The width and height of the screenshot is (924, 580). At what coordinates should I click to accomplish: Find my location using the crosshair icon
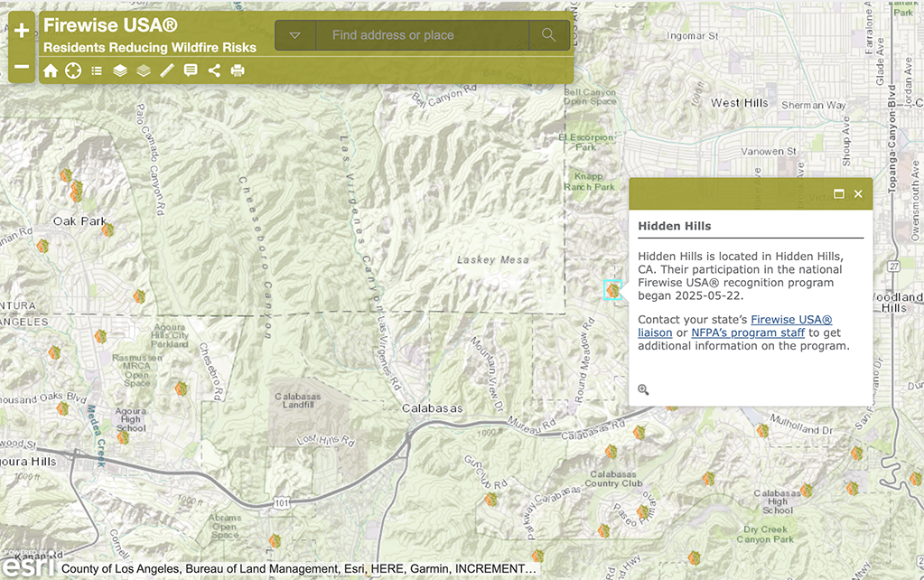[73, 70]
